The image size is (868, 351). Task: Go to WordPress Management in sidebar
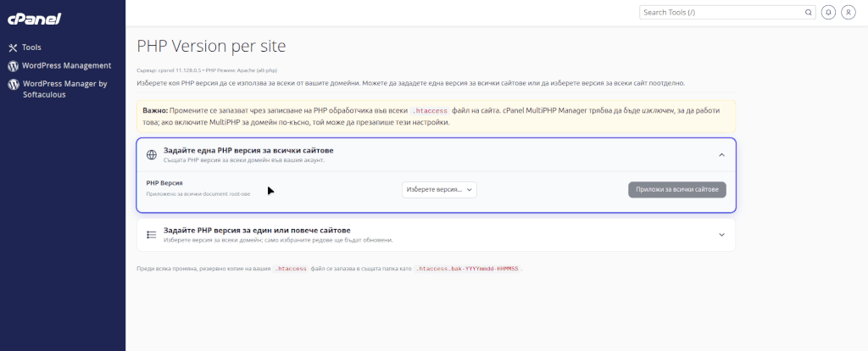point(67,66)
